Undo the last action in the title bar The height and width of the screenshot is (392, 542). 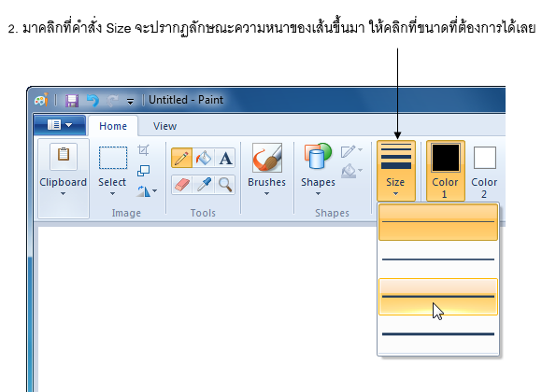click(93, 101)
